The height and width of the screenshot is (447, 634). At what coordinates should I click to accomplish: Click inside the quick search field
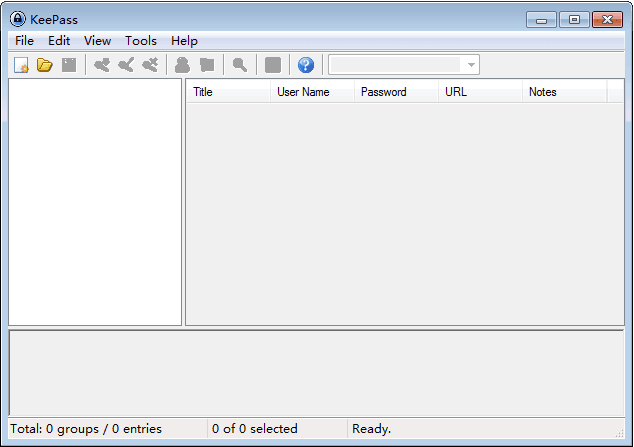[x=396, y=65]
